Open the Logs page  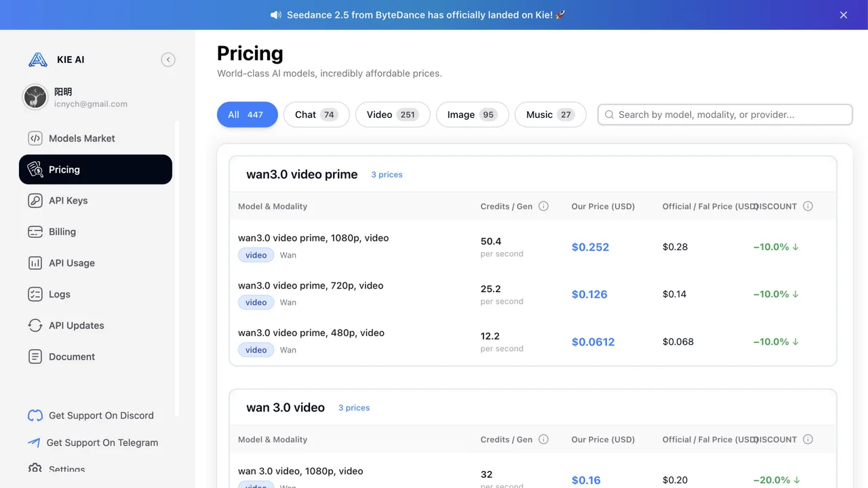tap(96, 294)
